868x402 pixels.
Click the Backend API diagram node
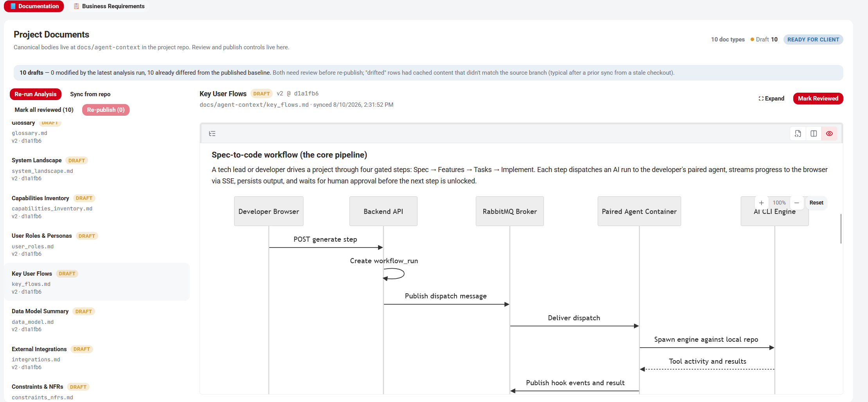[x=383, y=211]
